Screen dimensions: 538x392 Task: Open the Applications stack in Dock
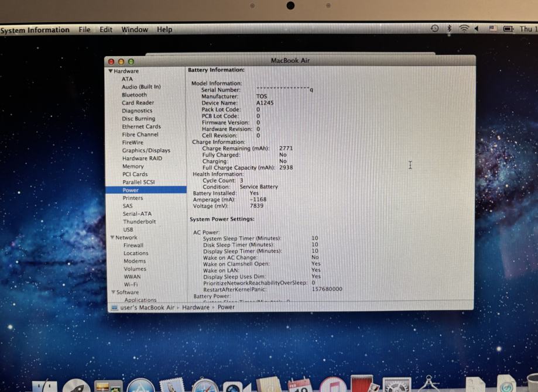[x=429, y=384]
